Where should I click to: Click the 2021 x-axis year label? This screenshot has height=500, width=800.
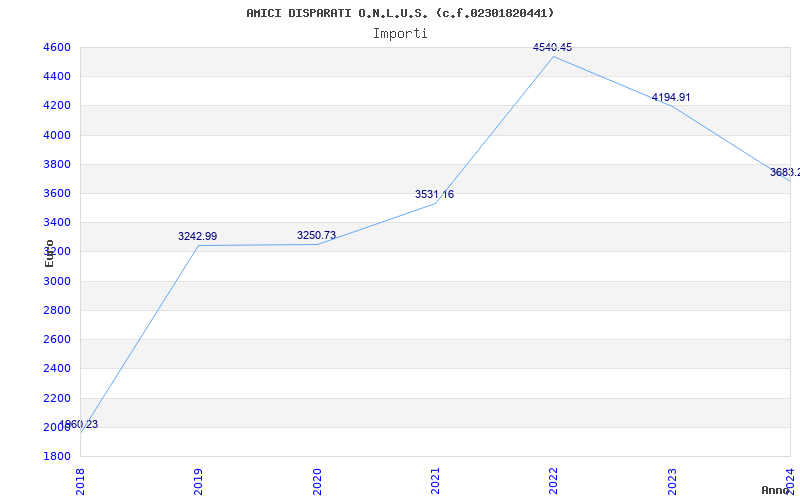point(435,482)
